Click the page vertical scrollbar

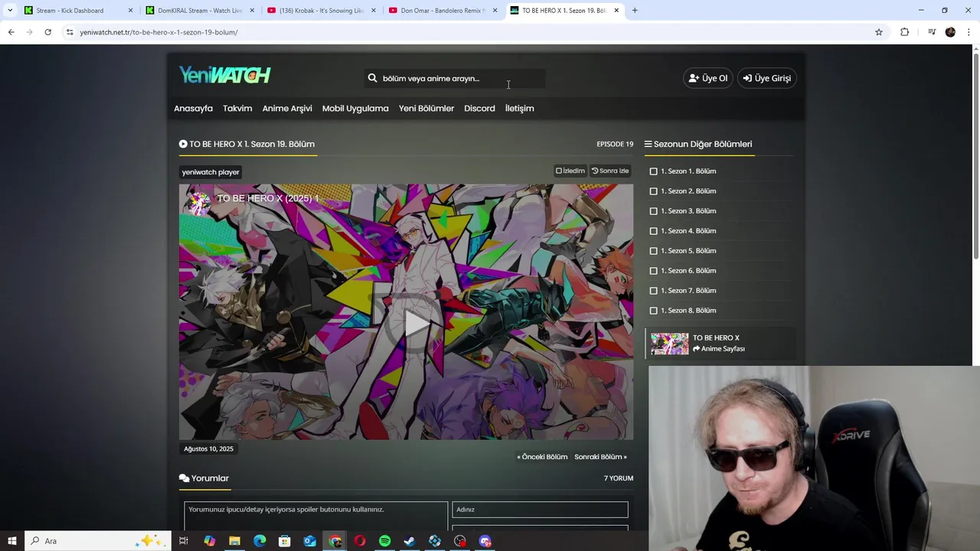(975, 157)
